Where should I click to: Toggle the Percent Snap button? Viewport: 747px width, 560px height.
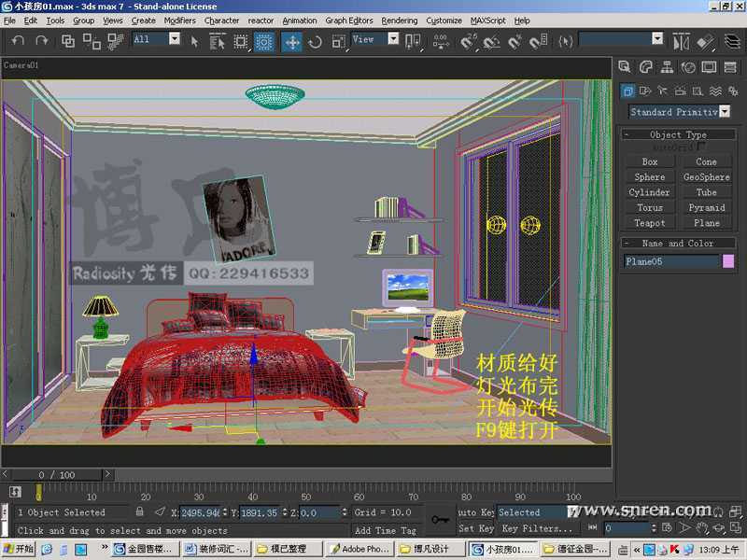point(514,42)
